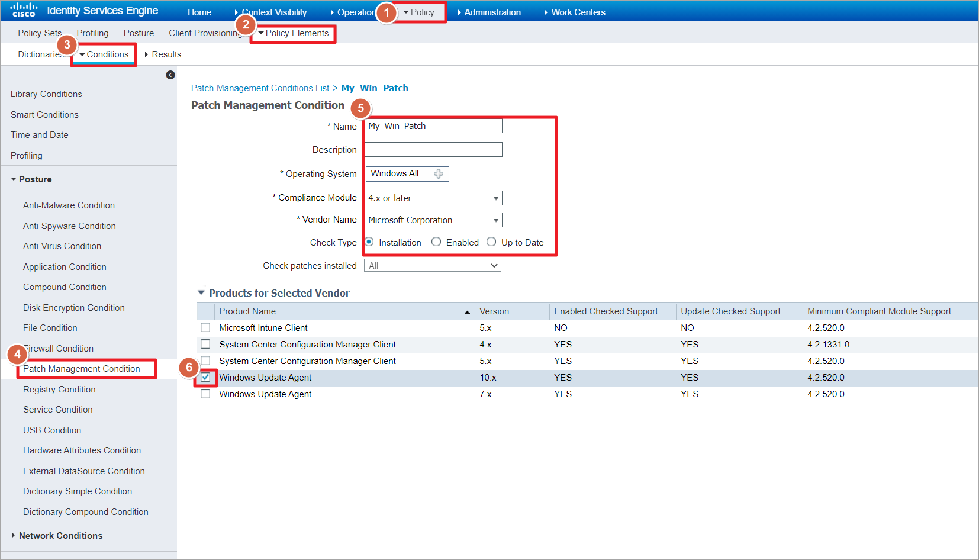Open External DataSource Condition
Image resolution: width=979 pixels, height=560 pixels.
[84, 471]
